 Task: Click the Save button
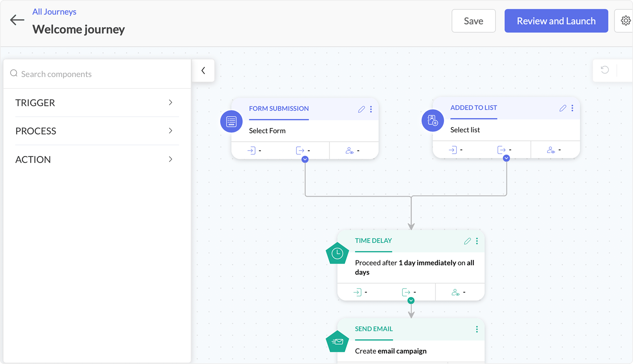click(473, 21)
